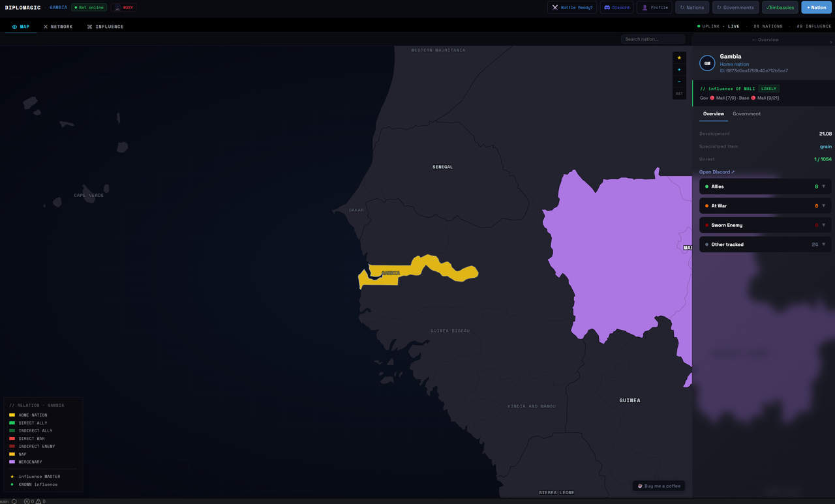The image size is (835, 504).
Task: Zoom out with the minus map control
Action: coord(679,82)
